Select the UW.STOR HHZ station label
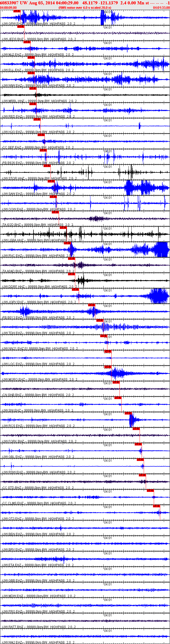Image resolution: width=170 pixels, height=644 pixels. pyautogui.click(x=13, y=178)
